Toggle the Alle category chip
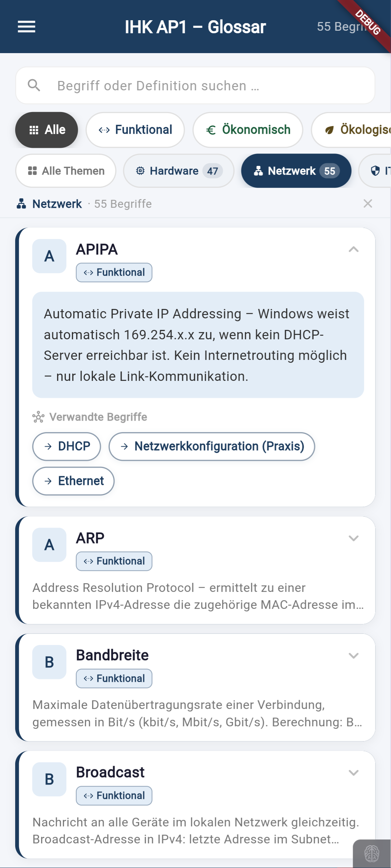This screenshot has height=868, width=391. (47, 130)
